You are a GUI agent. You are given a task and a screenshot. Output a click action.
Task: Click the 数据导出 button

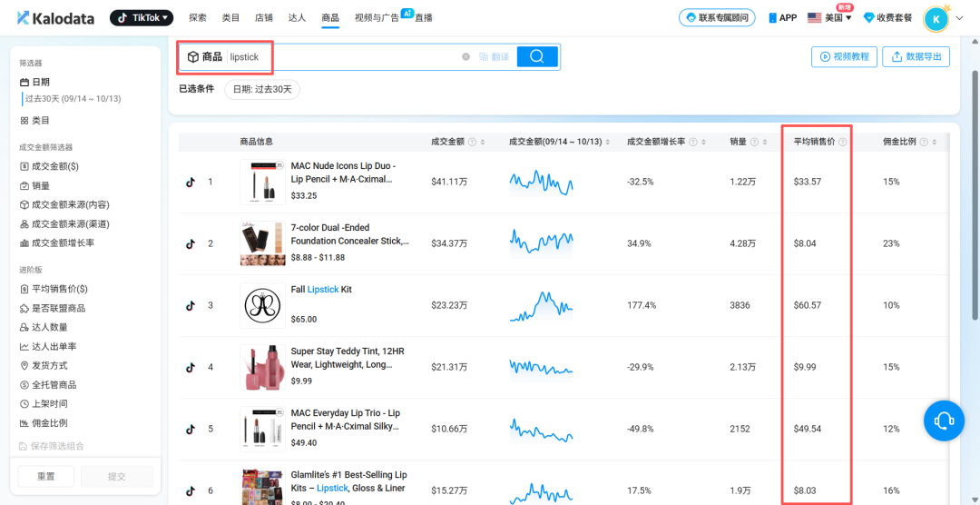(916, 56)
